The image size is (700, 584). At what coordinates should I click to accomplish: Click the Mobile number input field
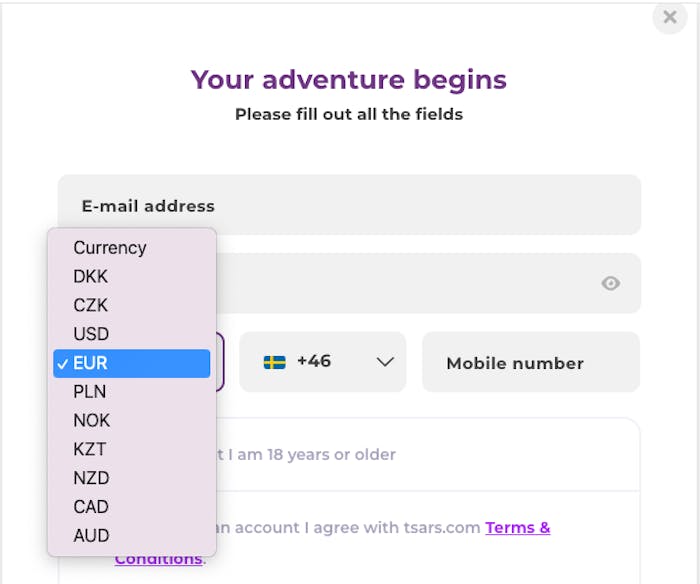(531, 362)
